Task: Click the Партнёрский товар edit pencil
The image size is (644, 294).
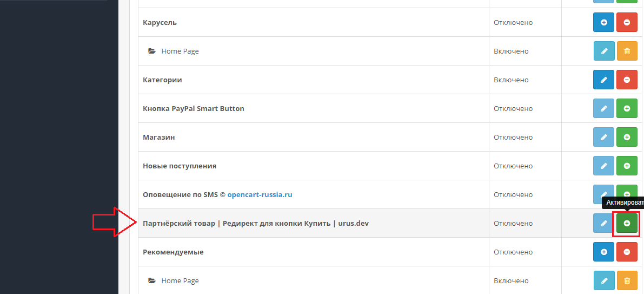Action: [x=604, y=224]
